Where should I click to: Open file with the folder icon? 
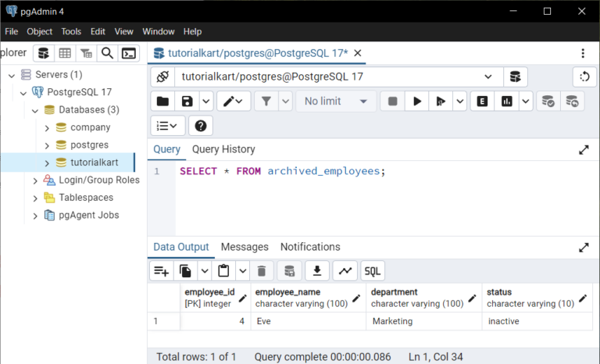point(162,102)
